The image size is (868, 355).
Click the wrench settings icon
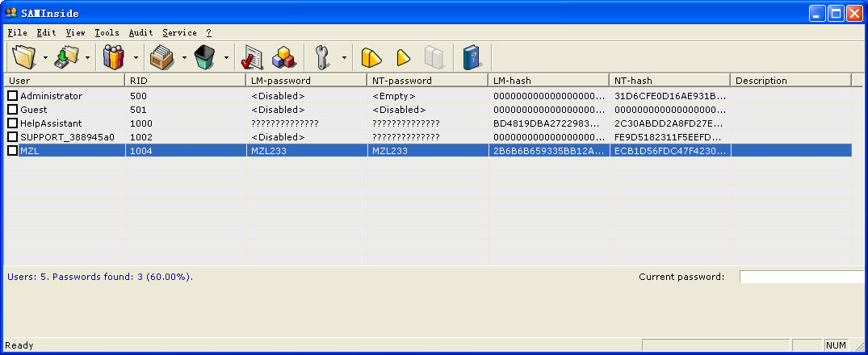(321, 56)
